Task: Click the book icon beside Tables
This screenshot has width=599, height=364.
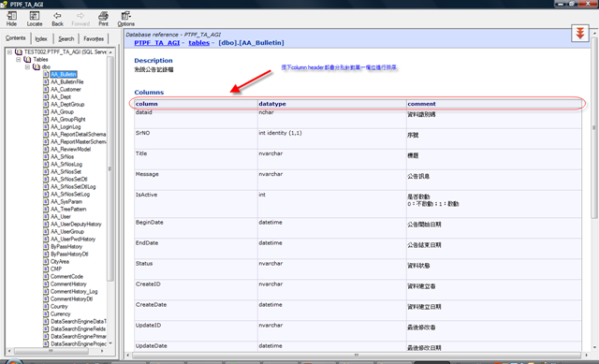Action: coord(27,60)
